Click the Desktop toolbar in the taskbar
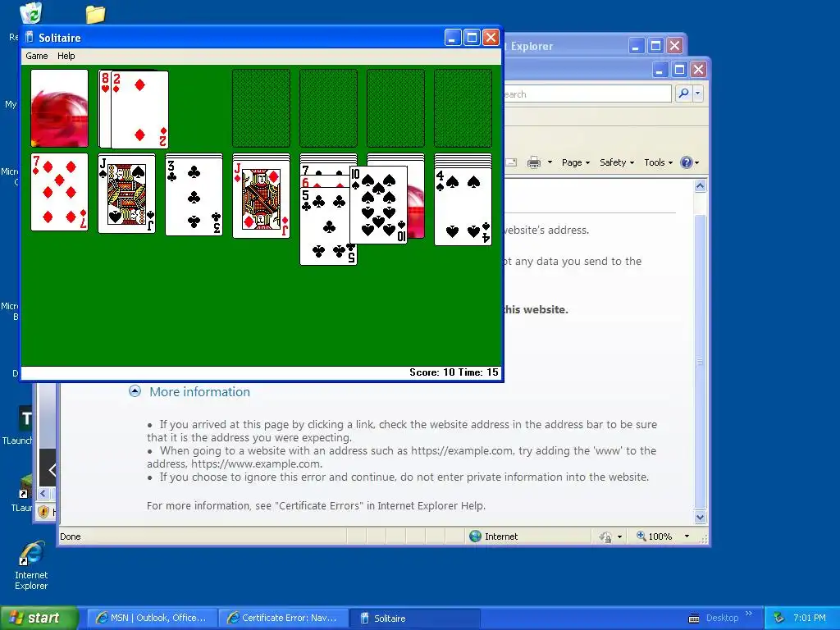840x630 pixels. tap(722, 618)
